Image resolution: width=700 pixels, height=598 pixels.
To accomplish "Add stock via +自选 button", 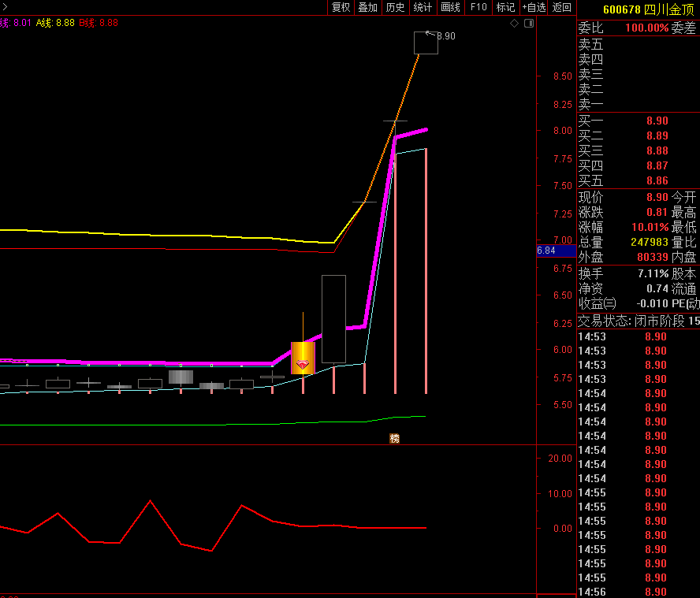I will click(x=534, y=7).
